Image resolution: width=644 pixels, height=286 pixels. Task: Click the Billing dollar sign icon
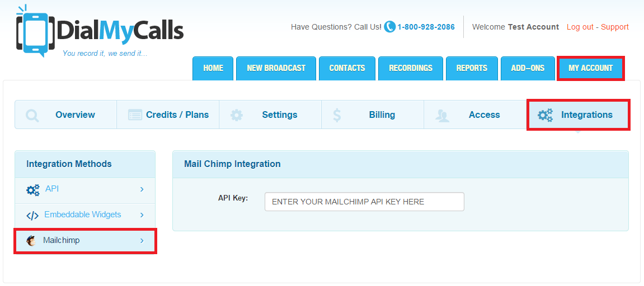coord(337,115)
